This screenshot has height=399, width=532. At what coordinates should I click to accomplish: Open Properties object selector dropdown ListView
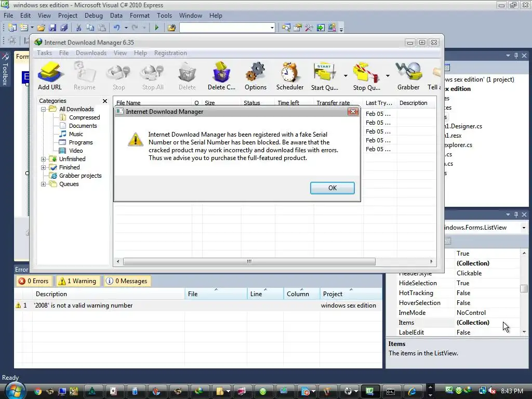click(524, 228)
